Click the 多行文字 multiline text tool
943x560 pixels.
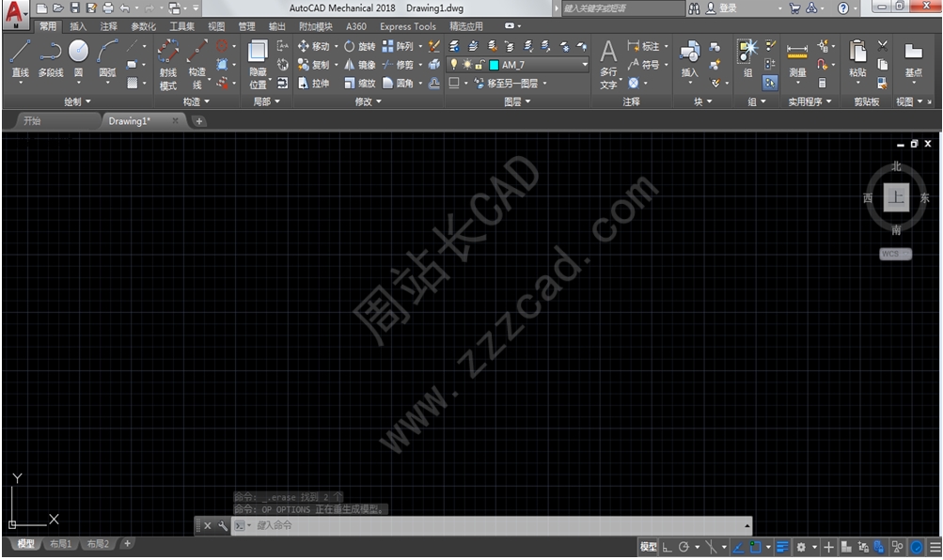[x=608, y=65]
